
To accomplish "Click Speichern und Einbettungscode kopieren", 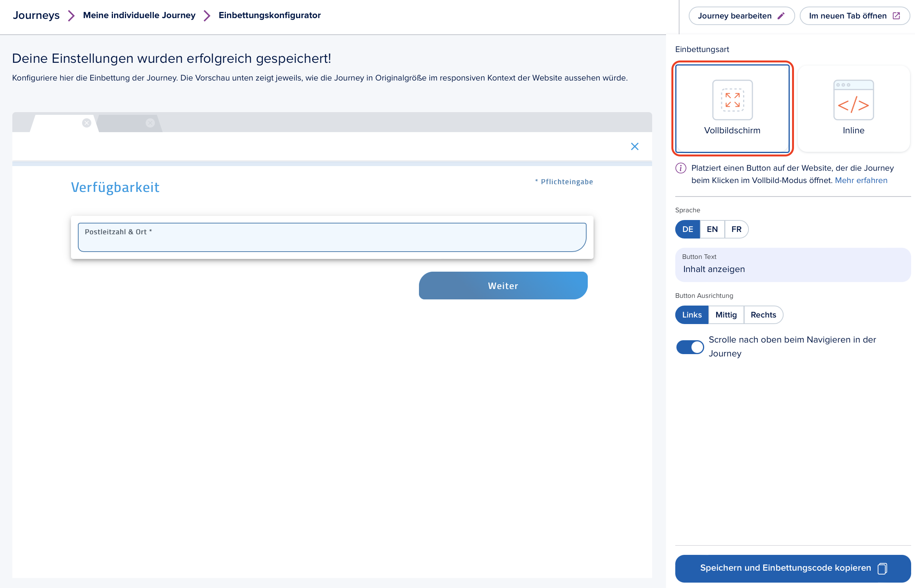I will [793, 568].
